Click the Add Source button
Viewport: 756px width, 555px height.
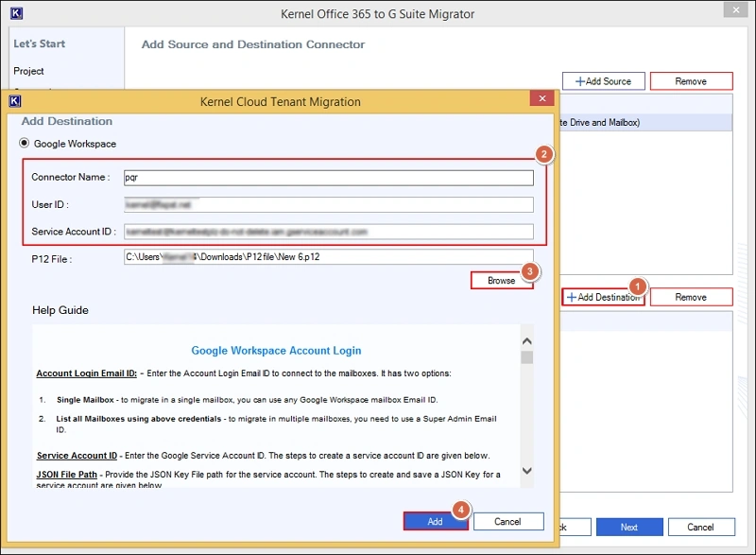click(603, 81)
